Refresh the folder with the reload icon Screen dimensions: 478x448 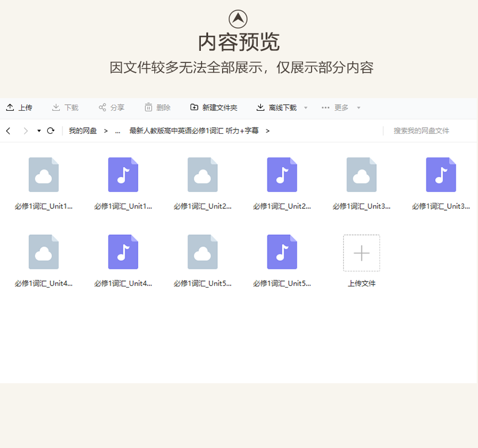(x=51, y=131)
